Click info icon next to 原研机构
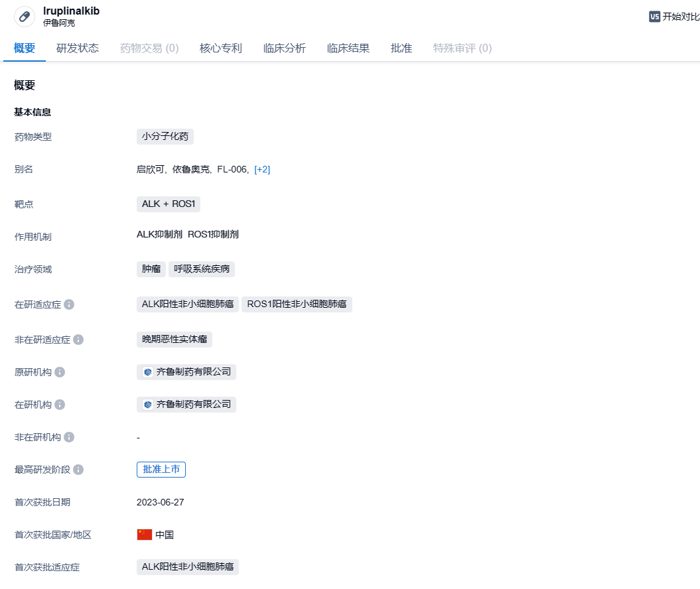The height and width of the screenshot is (589, 700). [x=60, y=372]
